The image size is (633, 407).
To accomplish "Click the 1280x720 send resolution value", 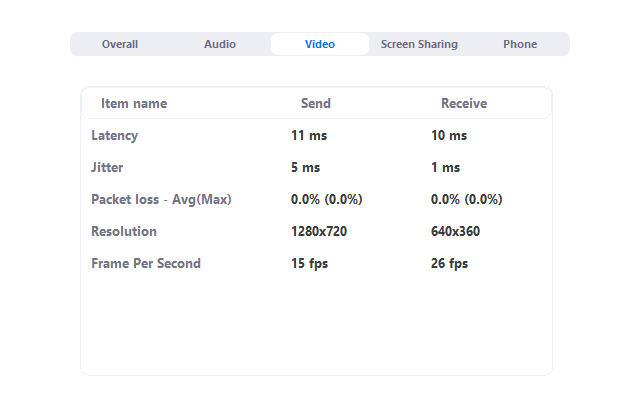I will click(x=319, y=231).
